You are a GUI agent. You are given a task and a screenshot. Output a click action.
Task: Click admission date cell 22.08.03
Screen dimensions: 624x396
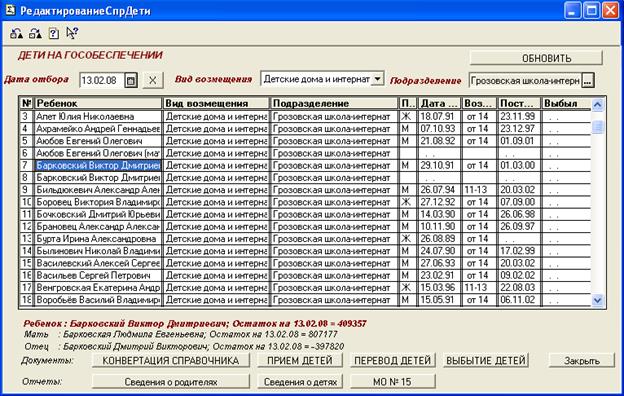click(519, 288)
